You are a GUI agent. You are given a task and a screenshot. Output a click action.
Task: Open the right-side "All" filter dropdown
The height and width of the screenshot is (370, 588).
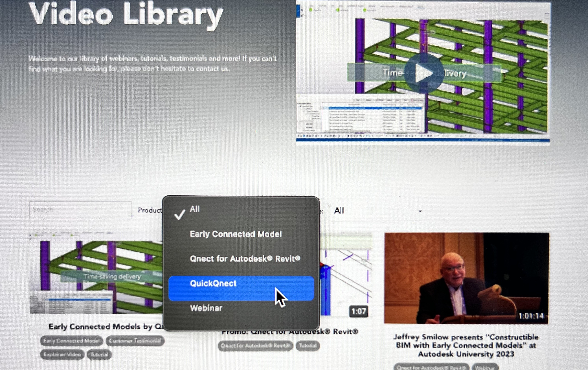click(x=376, y=210)
